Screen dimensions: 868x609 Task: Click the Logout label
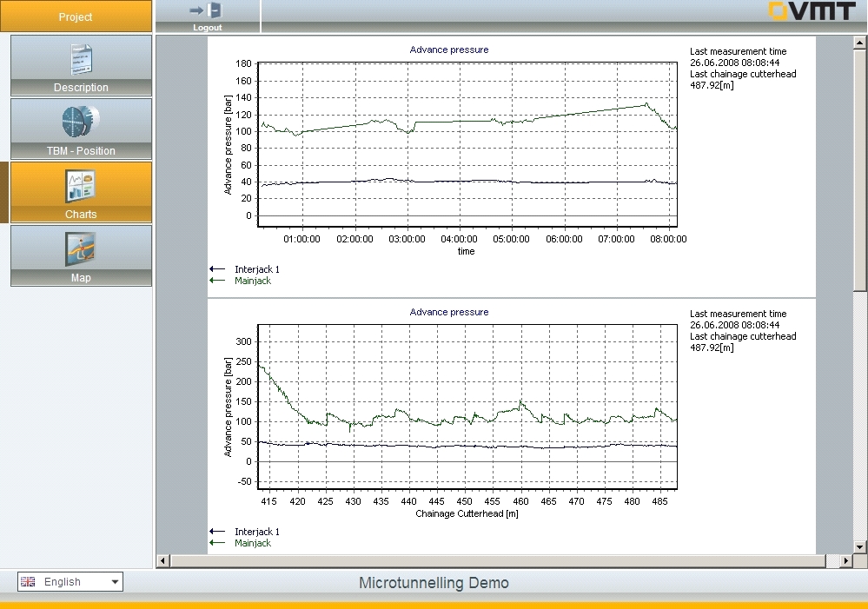pyautogui.click(x=207, y=28)
